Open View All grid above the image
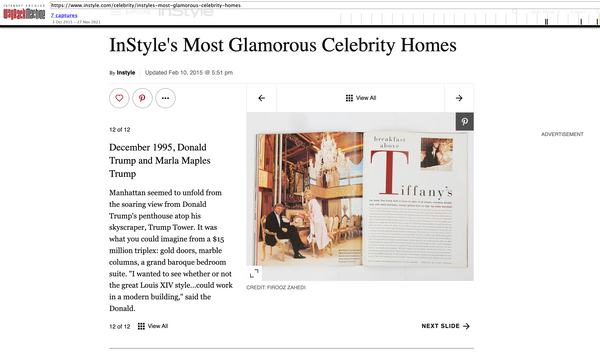 360,98
